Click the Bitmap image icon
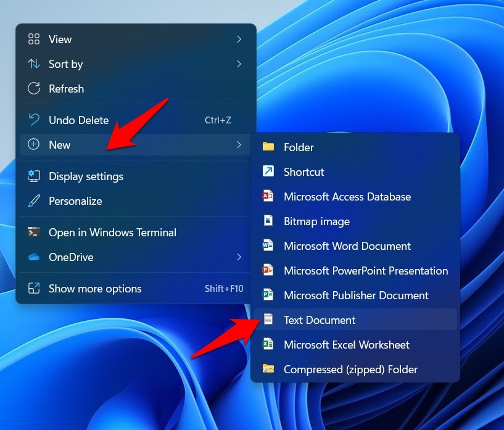 (268, 221)
